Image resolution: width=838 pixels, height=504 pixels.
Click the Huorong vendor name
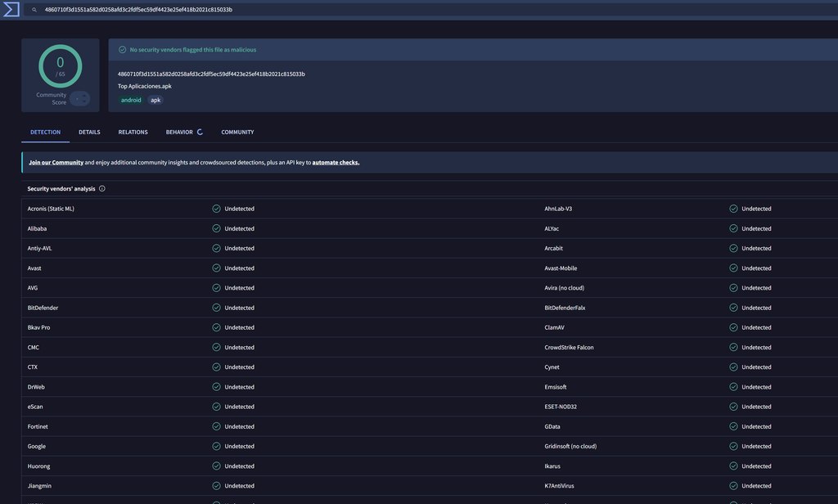coord(39,466)
